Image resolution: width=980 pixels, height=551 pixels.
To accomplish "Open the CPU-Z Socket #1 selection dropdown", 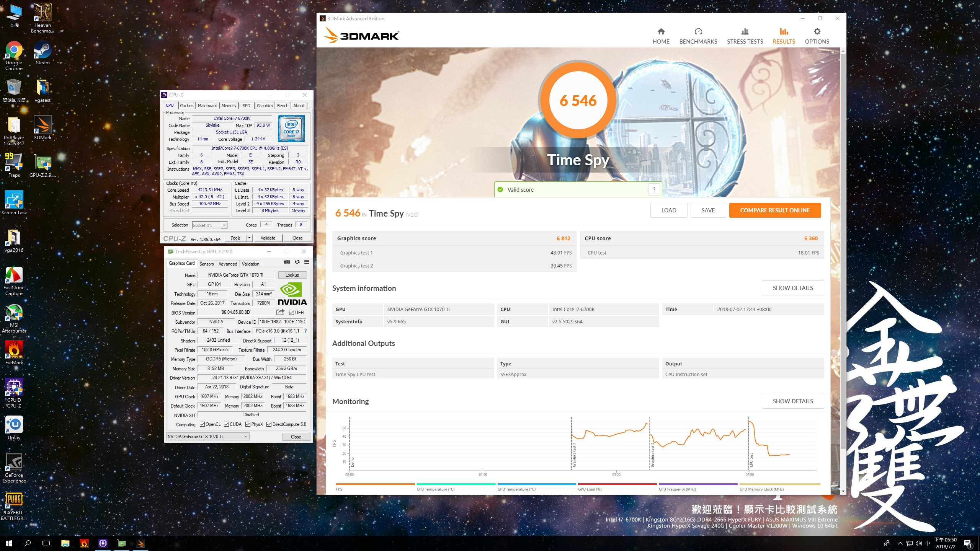I will click(209, 225).
